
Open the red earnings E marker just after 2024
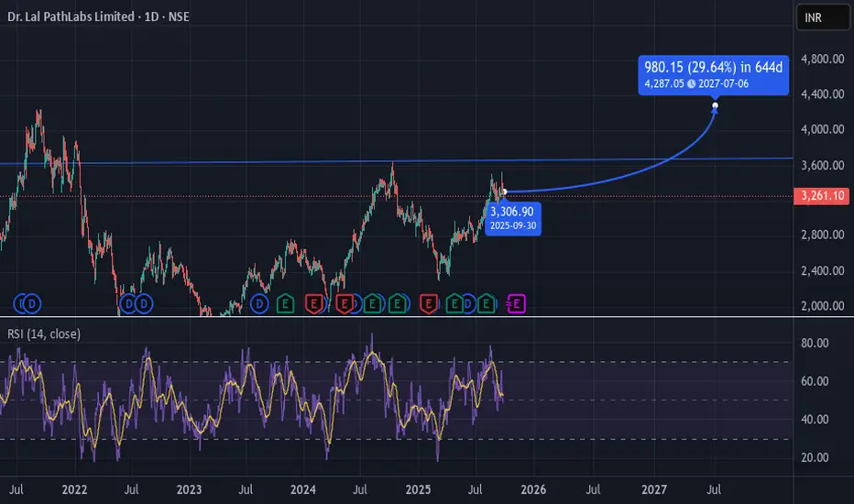point(313,303)
